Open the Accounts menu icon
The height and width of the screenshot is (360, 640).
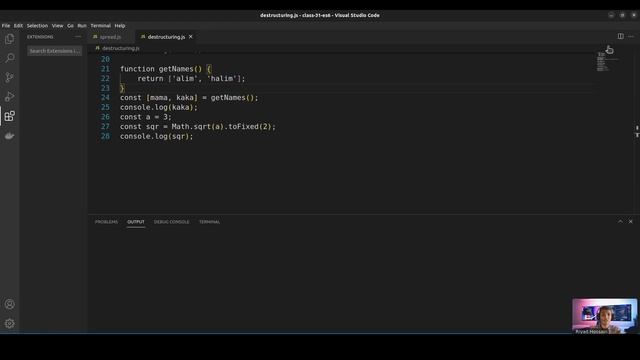[9, 304]
